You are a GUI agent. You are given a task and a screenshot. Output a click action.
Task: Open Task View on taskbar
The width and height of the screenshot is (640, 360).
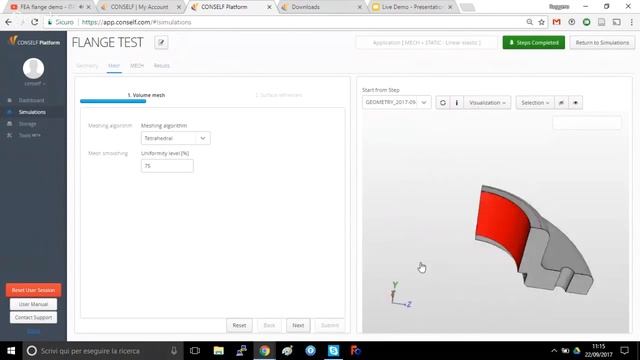pos(195,351)
